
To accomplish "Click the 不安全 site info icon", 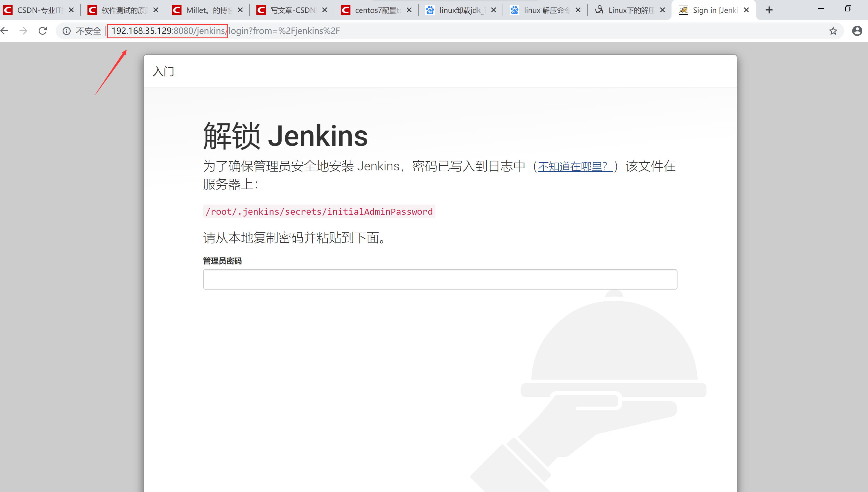I will (66, 31).
